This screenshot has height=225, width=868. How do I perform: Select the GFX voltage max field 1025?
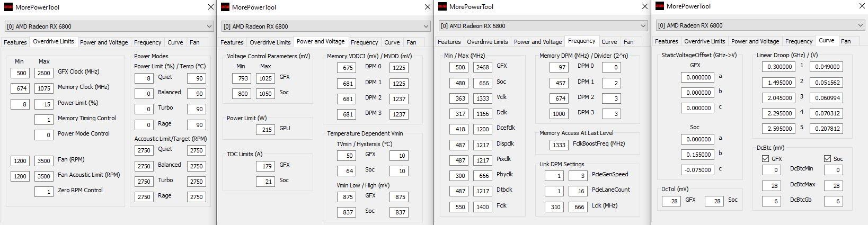[x=265, y=78]
